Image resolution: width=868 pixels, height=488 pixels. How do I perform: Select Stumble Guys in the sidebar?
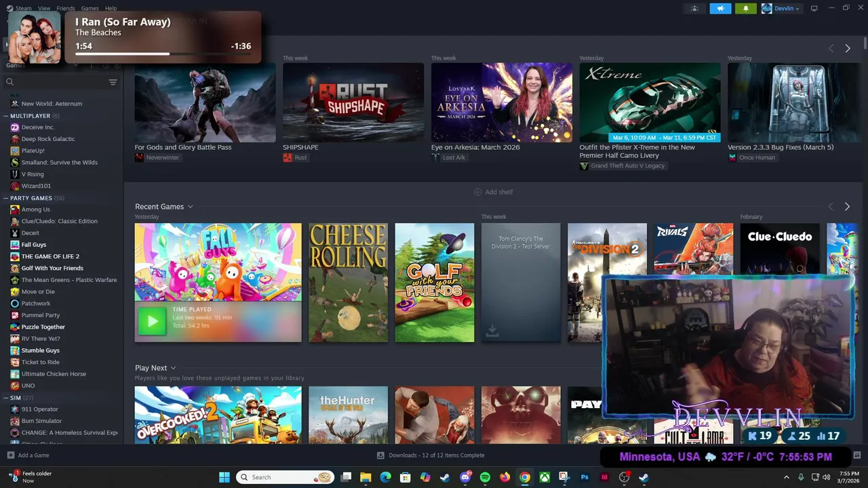point(40,350)
